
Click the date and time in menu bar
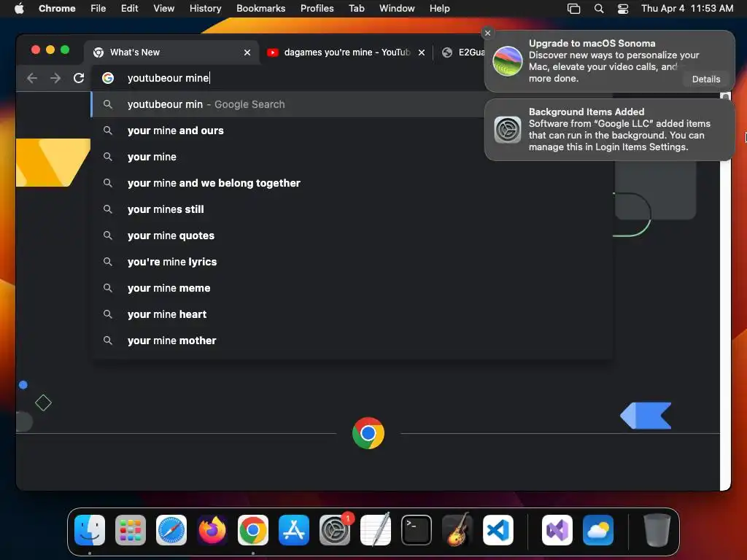pos(687,9)
